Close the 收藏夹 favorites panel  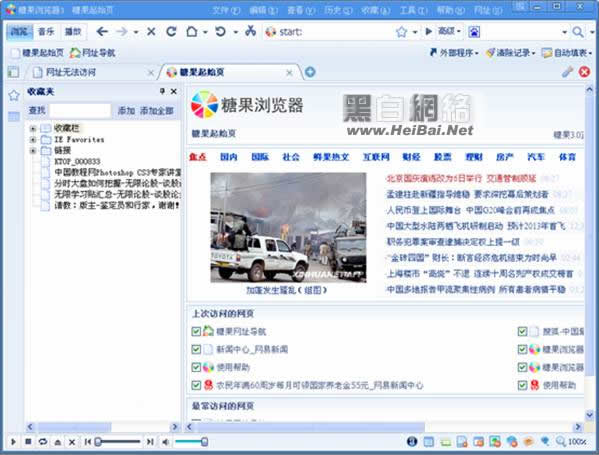[174, 91]
